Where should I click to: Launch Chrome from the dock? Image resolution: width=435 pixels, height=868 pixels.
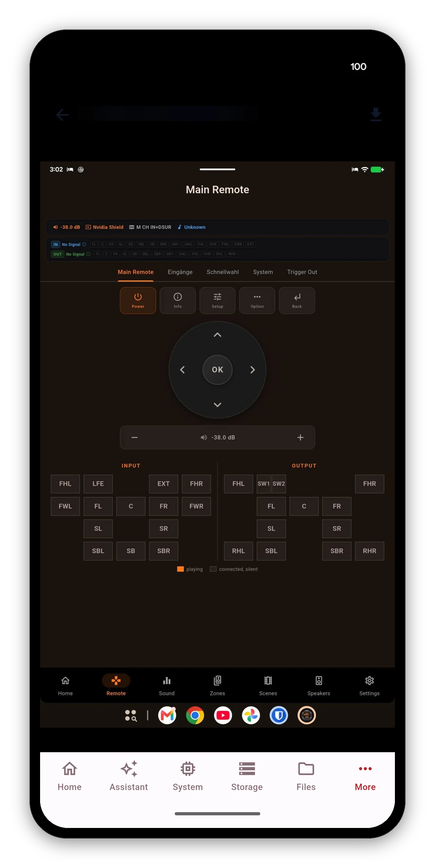(195, 715)
